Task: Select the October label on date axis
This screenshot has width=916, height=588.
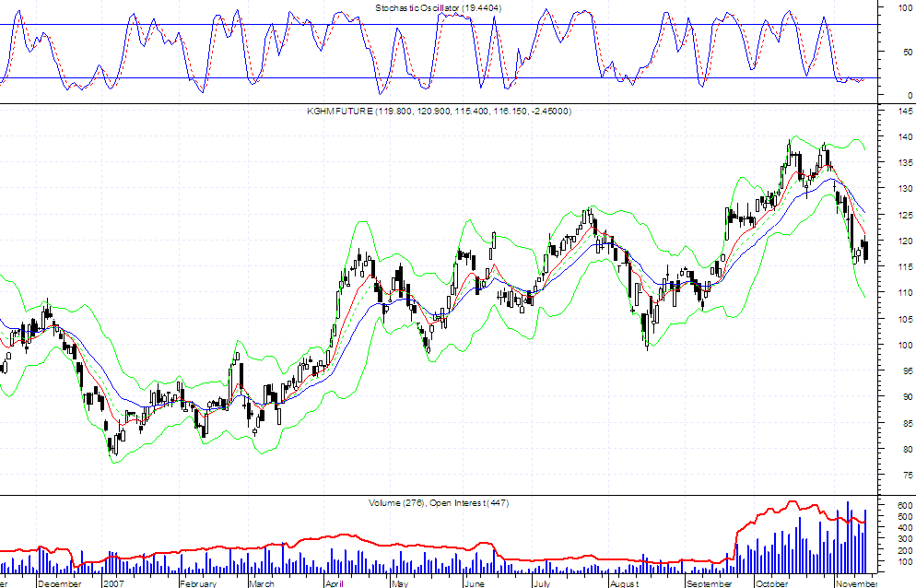Action: (771, 583)
